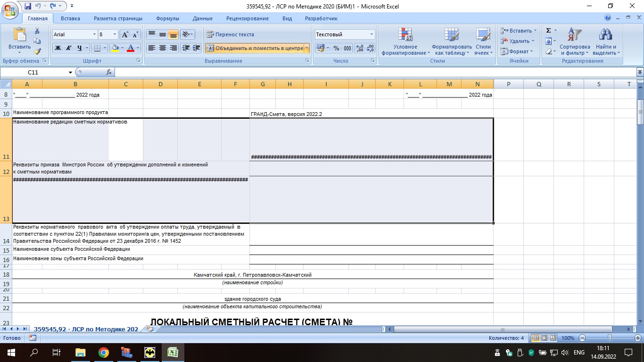Toggle bold (Ж) formatting

pyautogui.click(x=58, y=48)
